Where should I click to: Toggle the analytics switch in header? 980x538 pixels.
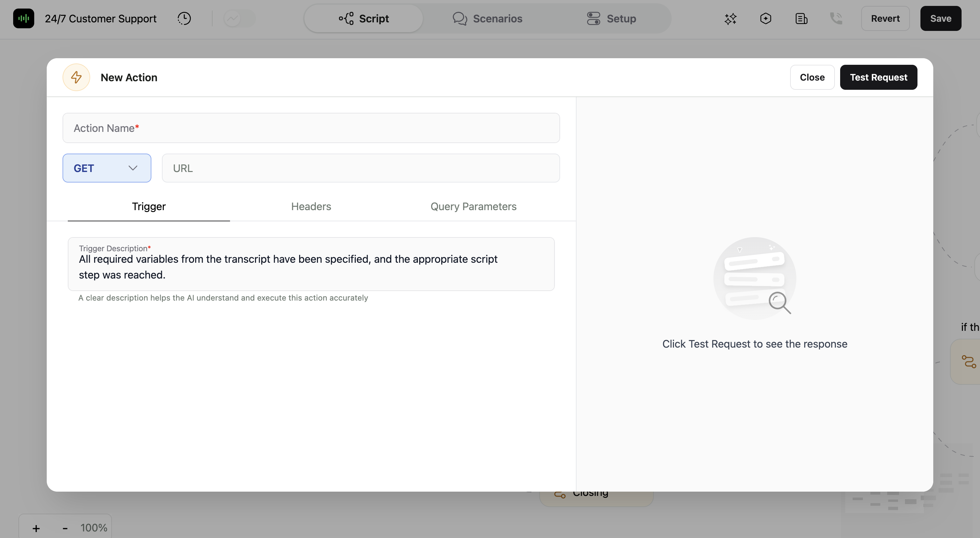(x=240, y=18)
